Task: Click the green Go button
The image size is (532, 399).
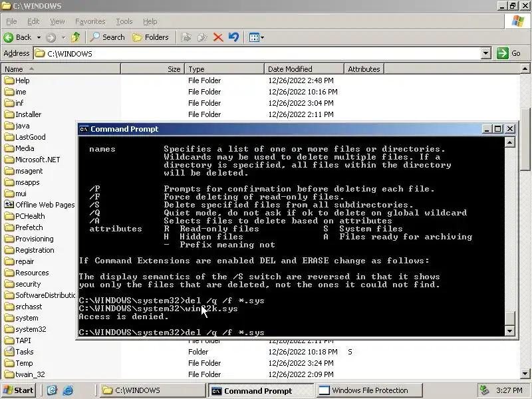Action: (509, 53)
